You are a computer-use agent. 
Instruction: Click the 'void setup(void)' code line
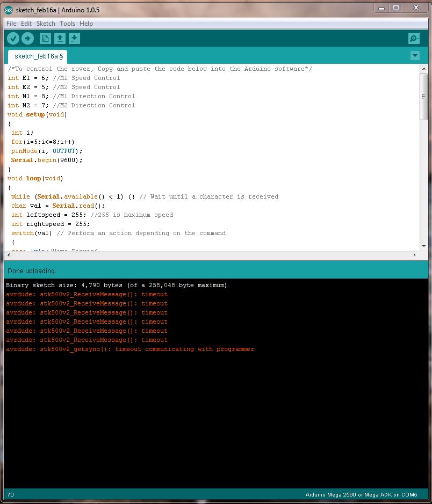point(37,114)
